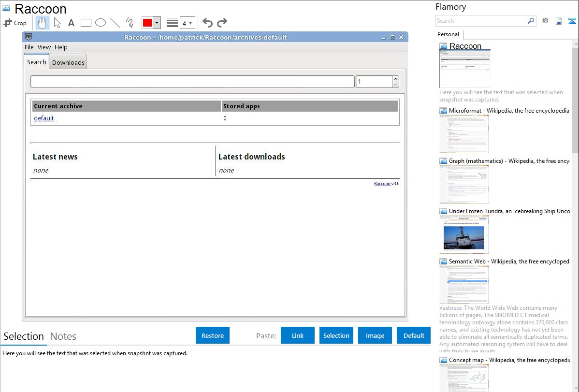Click the sidebar scrollbar up arrow
Screen dimensions: 579x392
tap(575, 44)
